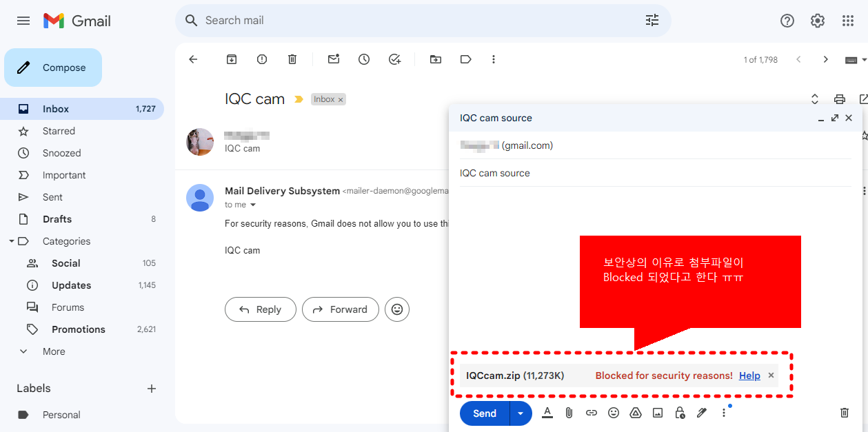Edit the compose subject field
Viewport: 868px width, 432px height.
[x=655, y=173]
